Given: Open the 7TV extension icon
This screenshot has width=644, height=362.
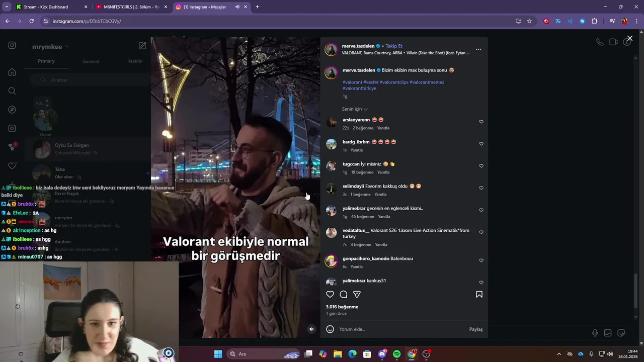Looking at the screenshot, I should [558, 21].
